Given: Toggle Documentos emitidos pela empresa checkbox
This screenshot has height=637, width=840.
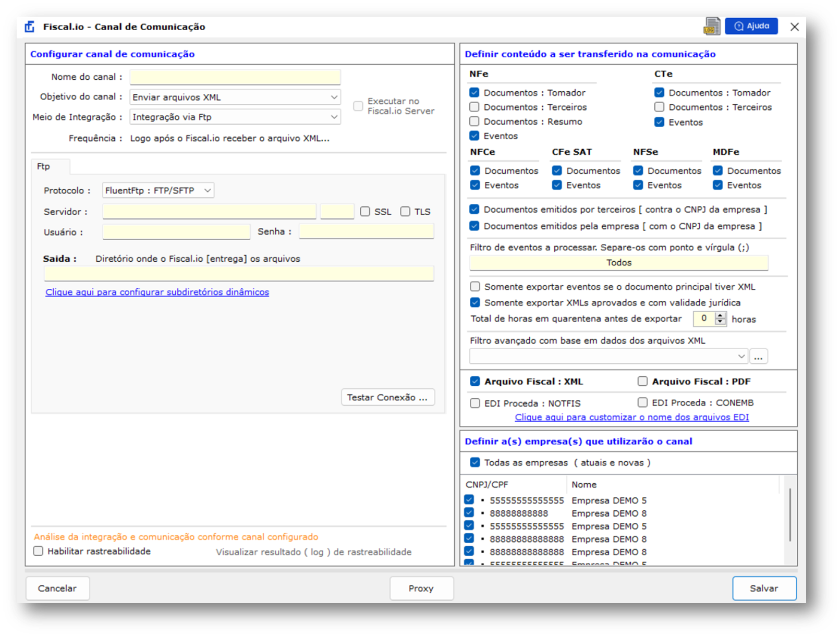Looking at the screenshot, I should [x=474, y=226].
